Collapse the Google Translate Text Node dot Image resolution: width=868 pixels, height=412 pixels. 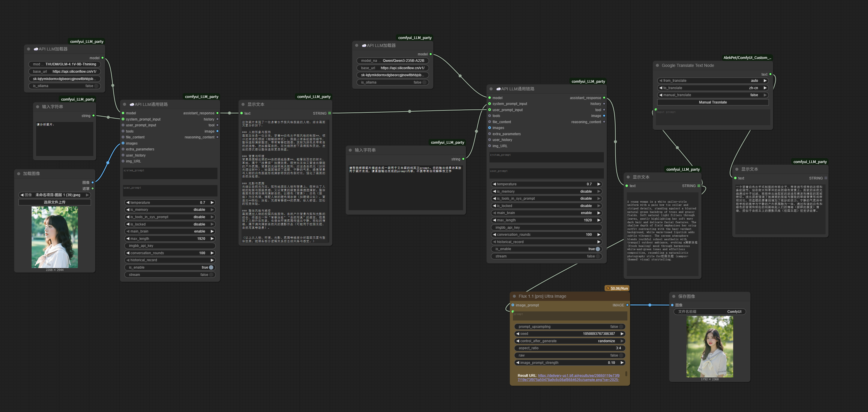click(657, 65)
